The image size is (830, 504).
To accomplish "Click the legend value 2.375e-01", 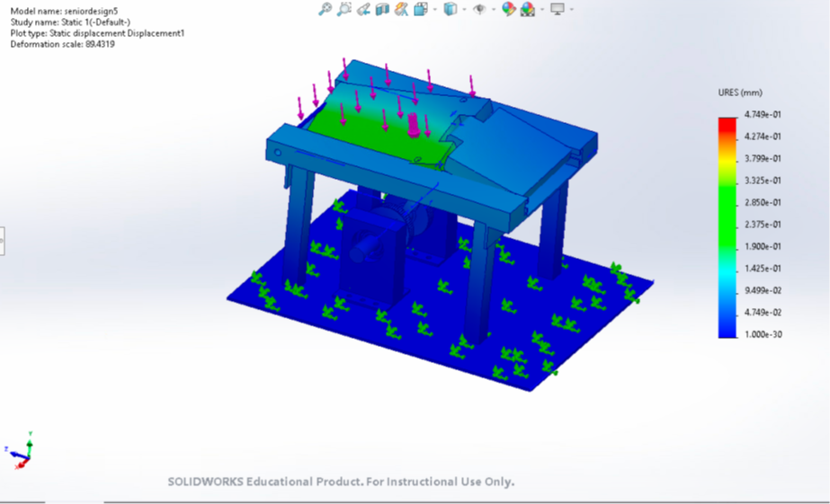I will [763, 225].
